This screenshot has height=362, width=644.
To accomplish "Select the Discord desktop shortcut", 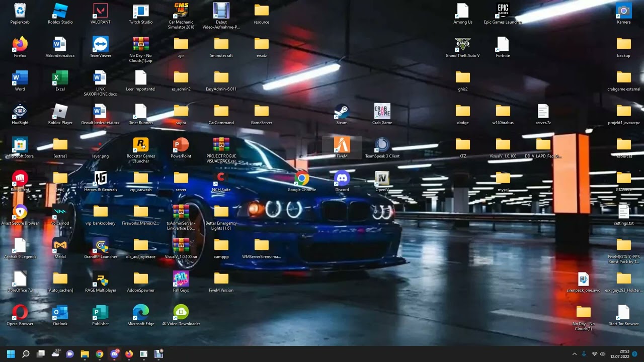I will [342, 182].
